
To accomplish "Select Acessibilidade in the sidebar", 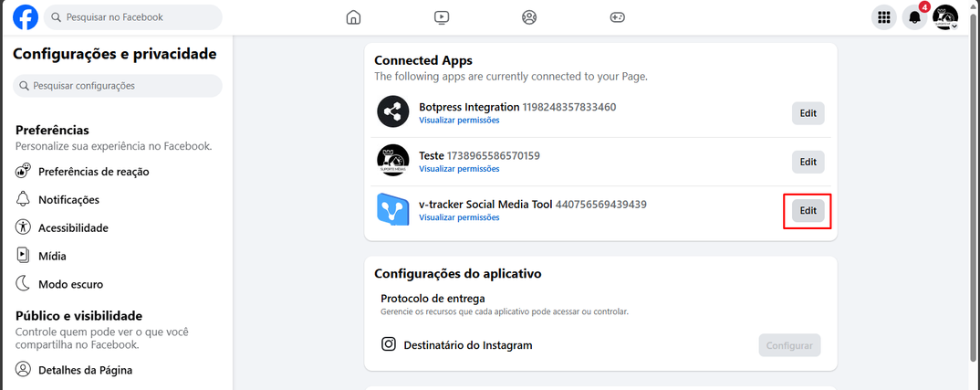I will click(73, 228).
